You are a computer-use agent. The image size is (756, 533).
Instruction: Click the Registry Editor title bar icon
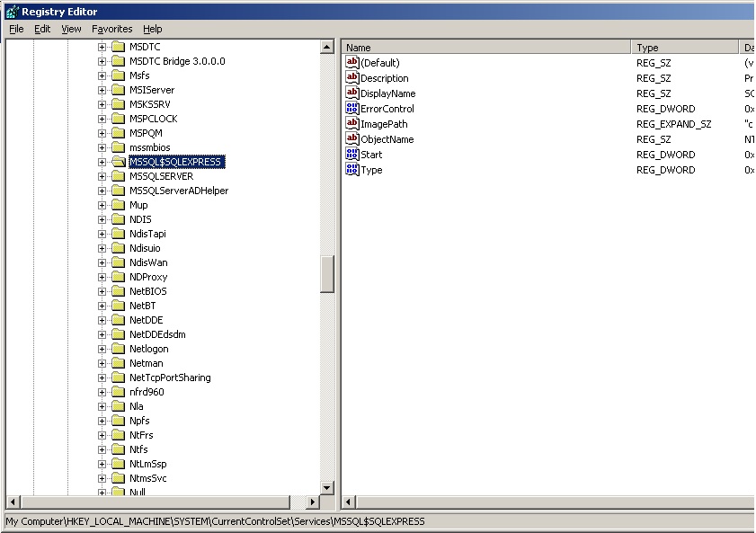(12, 12)
